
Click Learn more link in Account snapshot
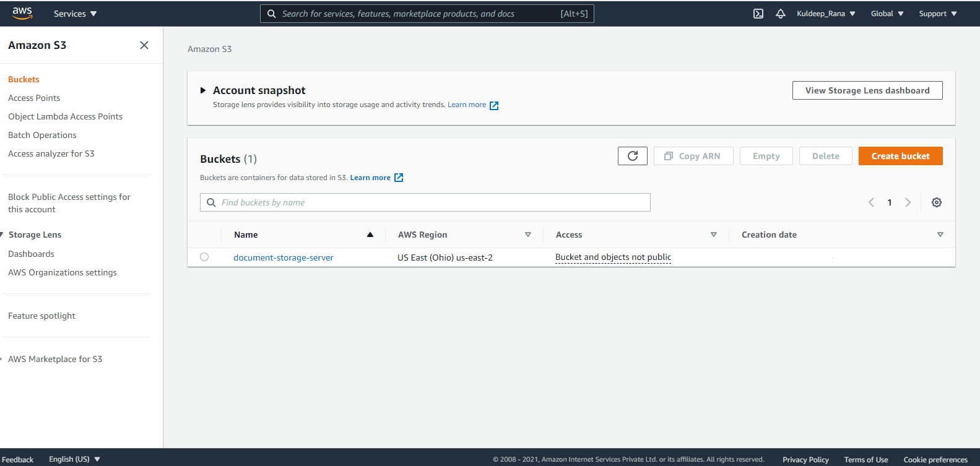pos(467,105)
